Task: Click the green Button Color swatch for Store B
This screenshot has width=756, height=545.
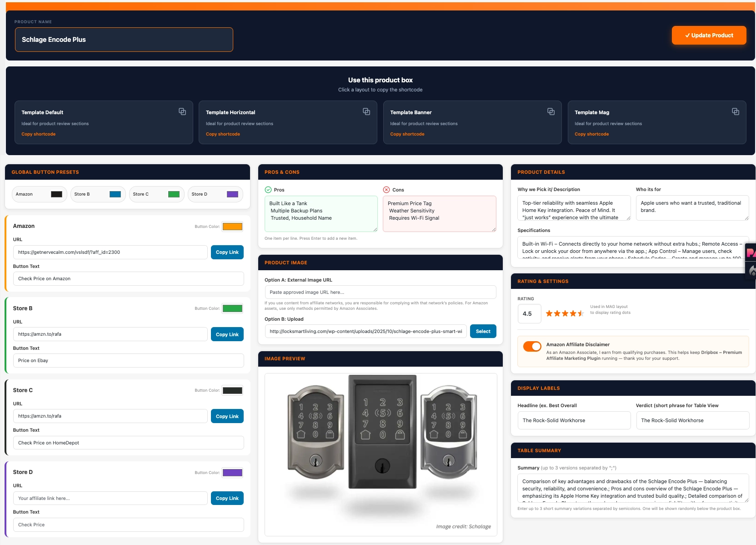Action: coord(232,308)
